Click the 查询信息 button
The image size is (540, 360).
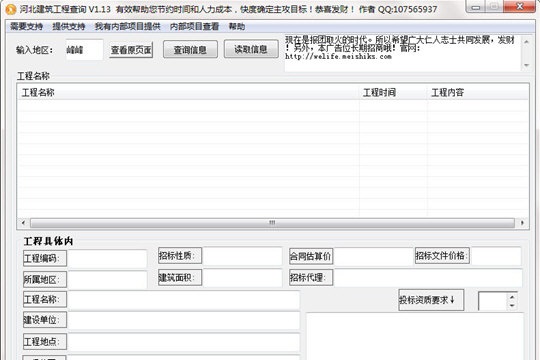click(x=190, y=50)
